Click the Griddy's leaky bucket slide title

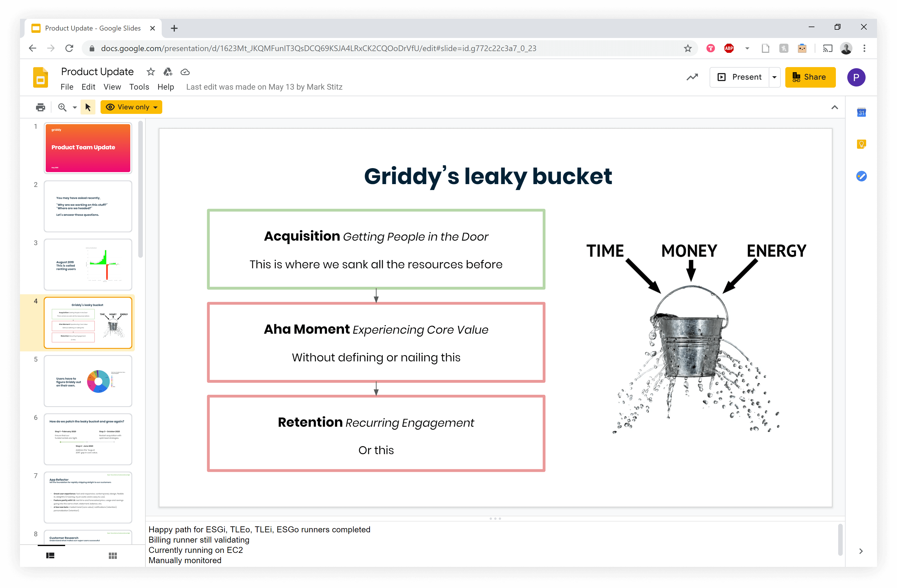click(488, 176)
